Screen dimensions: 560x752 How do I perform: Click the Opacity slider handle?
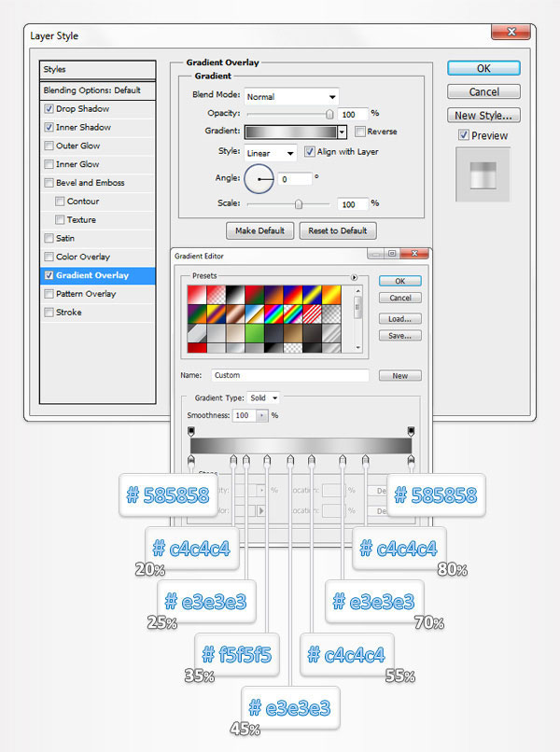coord(329,114)
